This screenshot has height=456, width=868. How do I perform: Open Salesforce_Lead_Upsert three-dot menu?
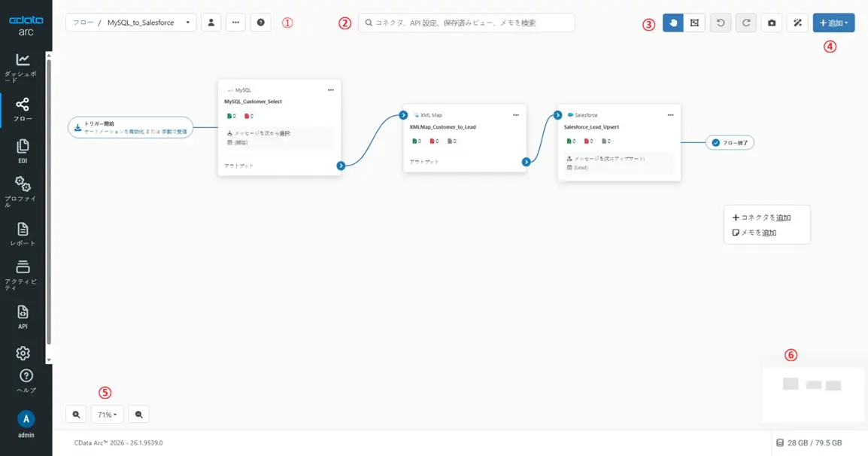tap(670, 115)
